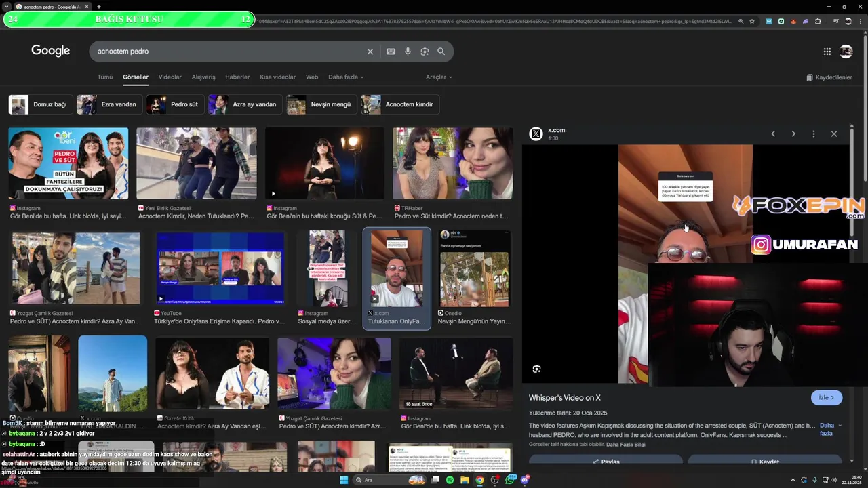Open Kaydedilenler saved items

point(829,77)
